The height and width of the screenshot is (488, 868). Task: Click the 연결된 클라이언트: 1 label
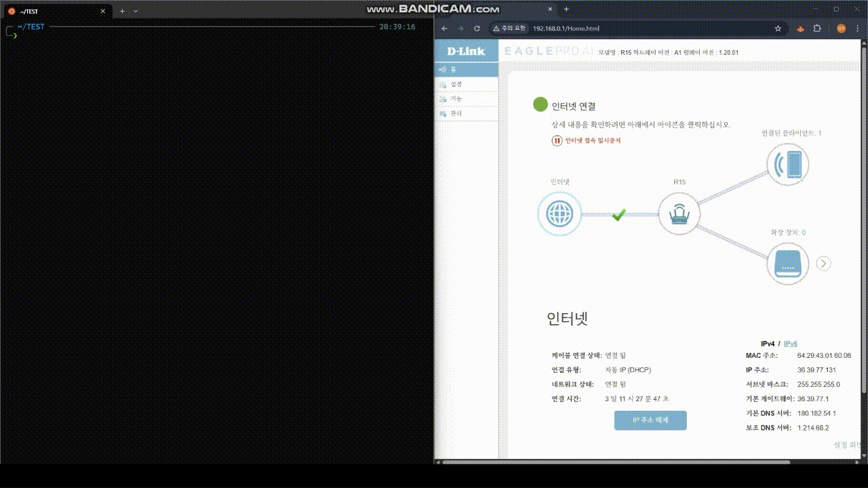(x=791, y=133)
